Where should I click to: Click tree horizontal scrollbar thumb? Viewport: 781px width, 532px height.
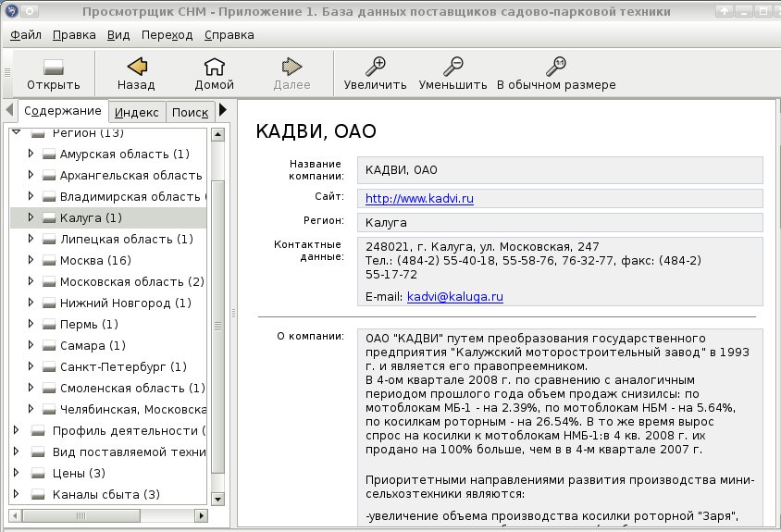(x=81, y=515)
